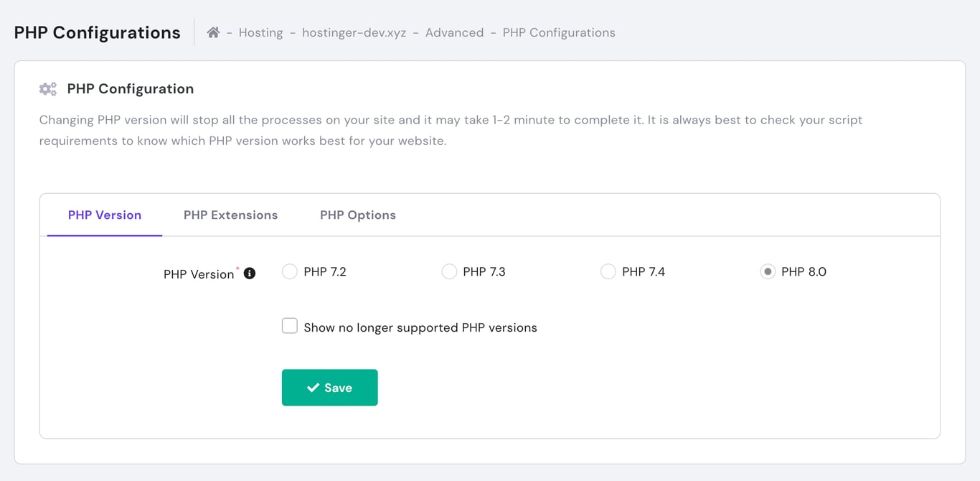Click the home icon in the breadcrumb
This screenshot has width=980, height=481.
click(212, 32)
